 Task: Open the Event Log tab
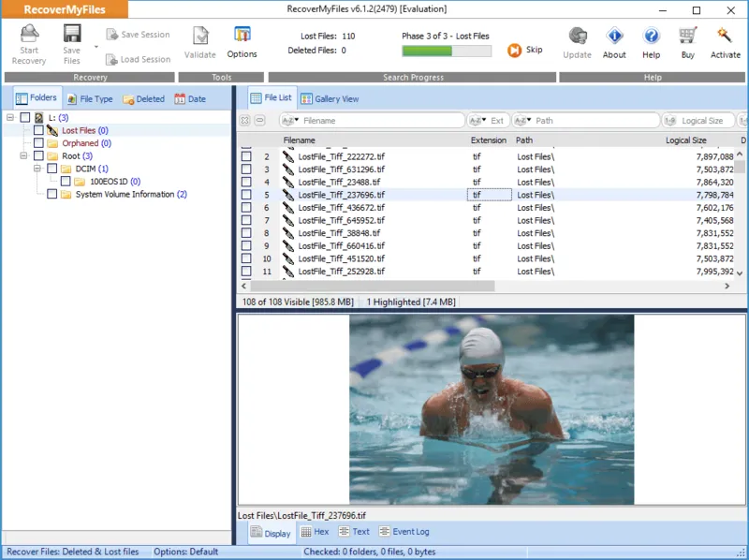404,531
